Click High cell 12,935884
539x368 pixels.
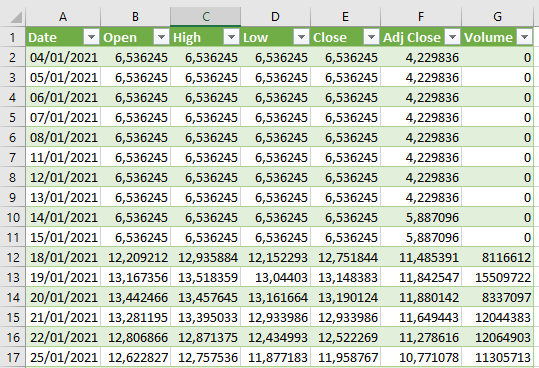(206, 257)
